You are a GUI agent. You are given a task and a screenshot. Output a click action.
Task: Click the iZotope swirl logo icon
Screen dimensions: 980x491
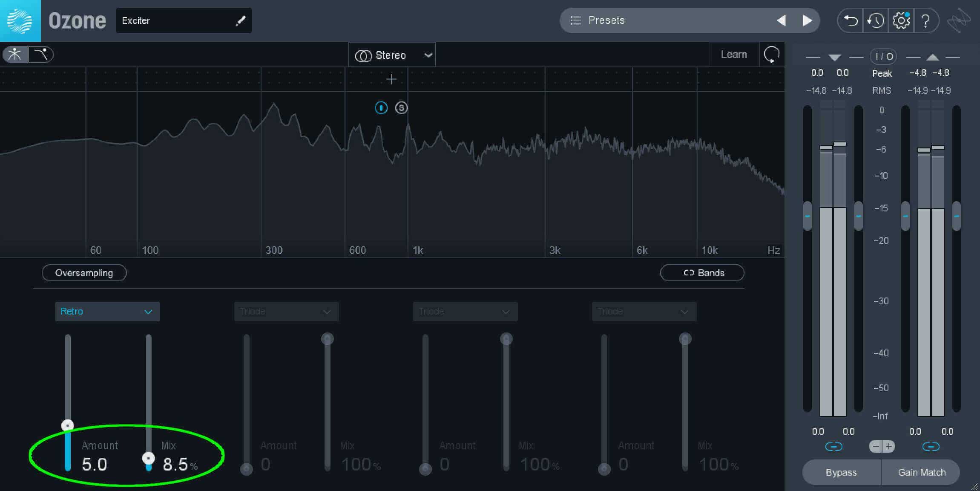coord(959,20)
